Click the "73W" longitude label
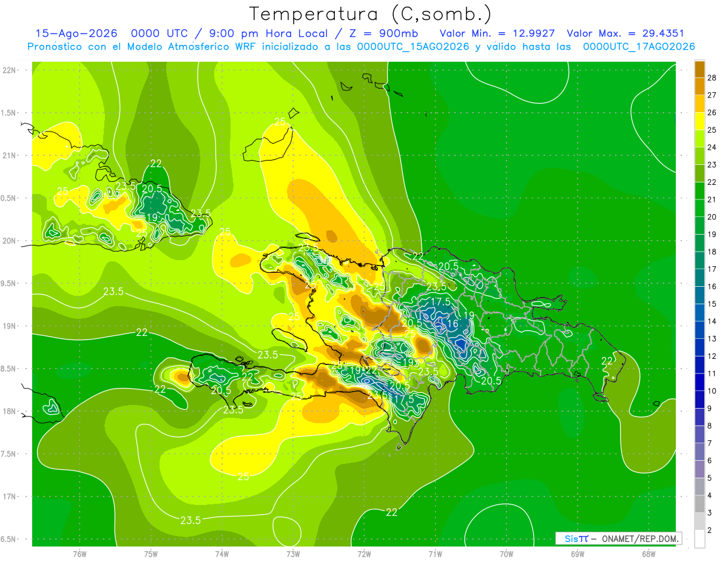728x562 pixels. click(x=293, y=554)
